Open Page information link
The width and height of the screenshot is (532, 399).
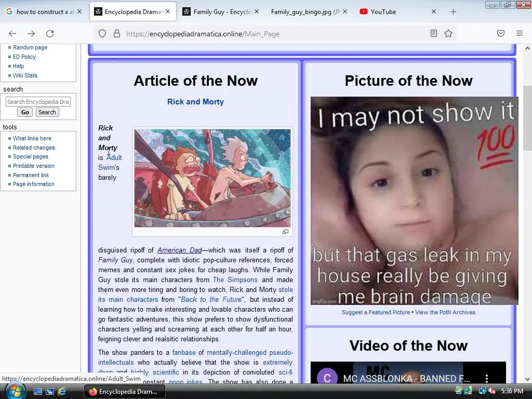tap(34, 184)
